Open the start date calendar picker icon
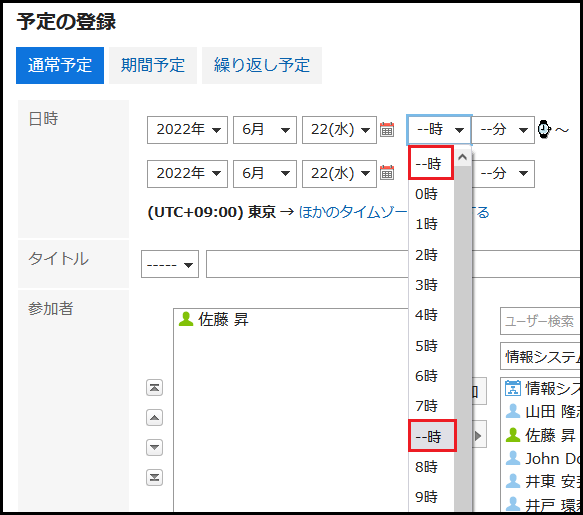The image size is (583, 515). click(x=387, y=129)
